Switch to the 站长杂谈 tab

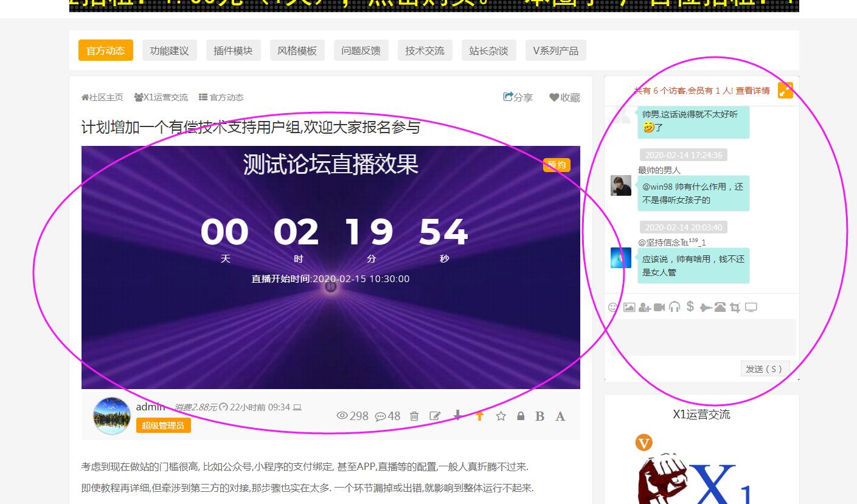coord(489,50)
